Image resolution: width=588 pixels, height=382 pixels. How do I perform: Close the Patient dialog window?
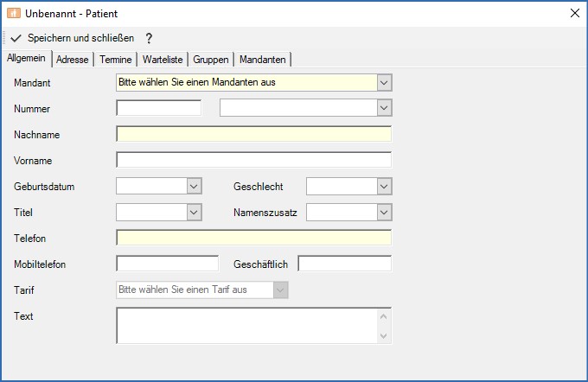tap(574, 14)
